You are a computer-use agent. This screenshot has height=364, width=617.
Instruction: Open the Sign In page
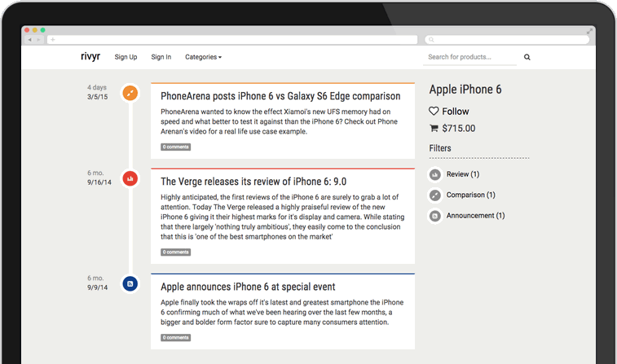161,57
